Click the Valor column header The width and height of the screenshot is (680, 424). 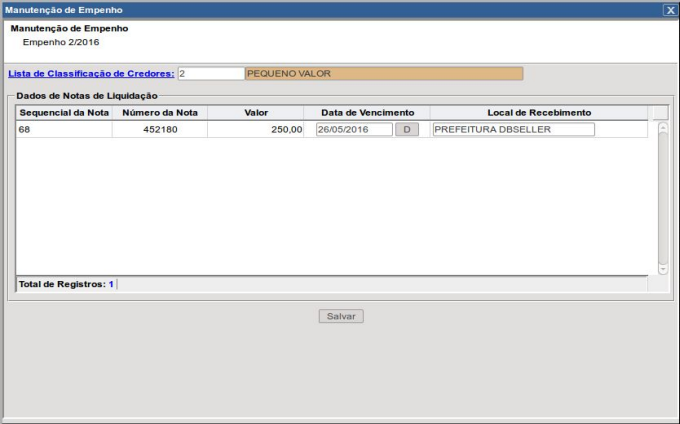tap(256, 112)
